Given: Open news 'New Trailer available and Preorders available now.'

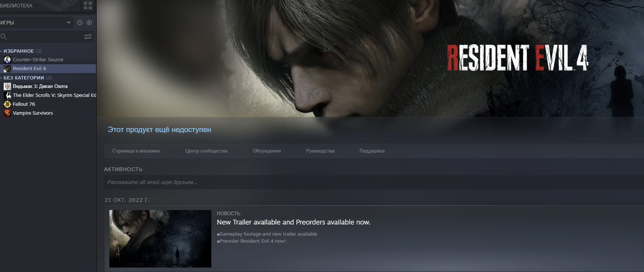Looking at the screenshot, I should point(294,222).
